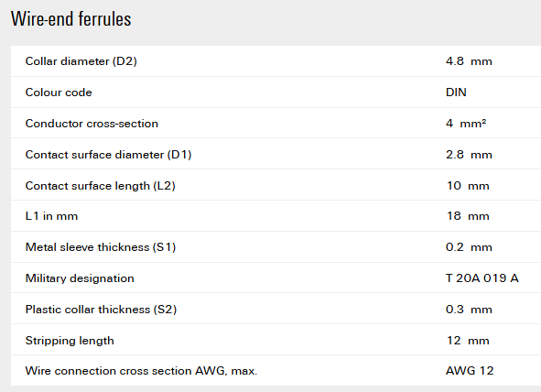Click the T 20A 019 A designation value
The height and width of the screenshot is (392, 541).
tap(482, 278)
